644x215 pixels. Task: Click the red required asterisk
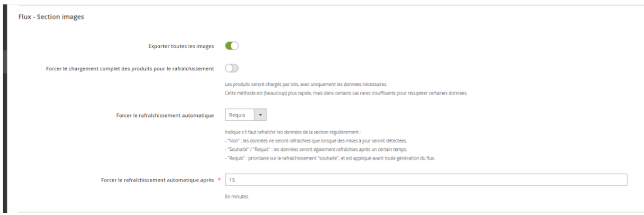(219, 179)
